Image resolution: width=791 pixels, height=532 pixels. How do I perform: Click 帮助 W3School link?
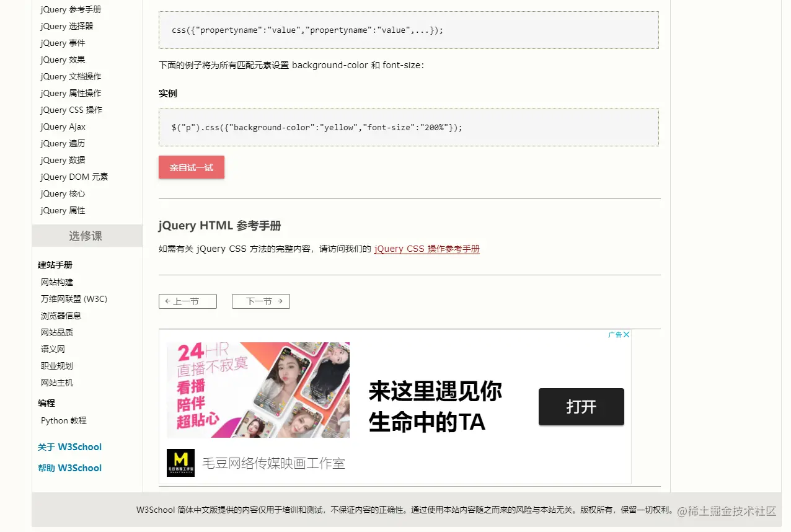pos(69,468)
